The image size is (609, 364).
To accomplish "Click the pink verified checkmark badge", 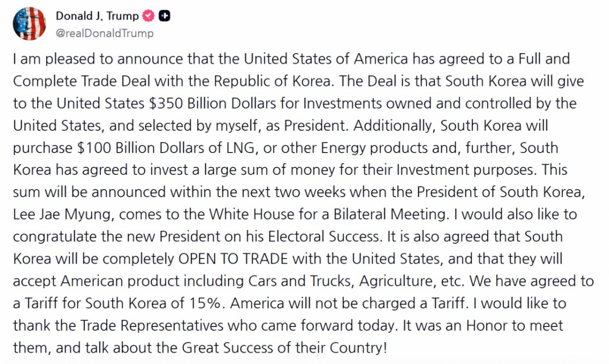I will tap(148, 16).
